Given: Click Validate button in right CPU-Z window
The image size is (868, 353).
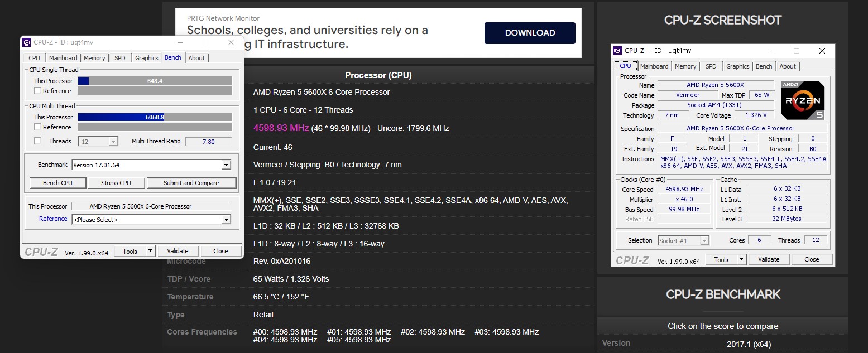Looking at the screenshot, I should click(769, 259).
